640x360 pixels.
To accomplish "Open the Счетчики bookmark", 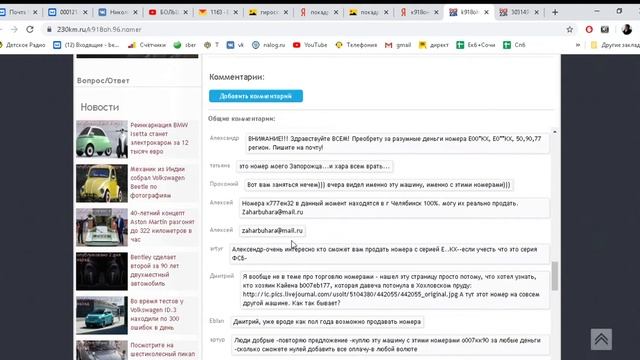I will click(x=147, y=45).
